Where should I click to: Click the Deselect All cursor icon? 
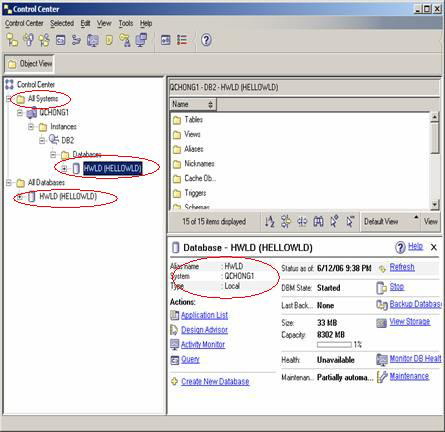point(350,221)
